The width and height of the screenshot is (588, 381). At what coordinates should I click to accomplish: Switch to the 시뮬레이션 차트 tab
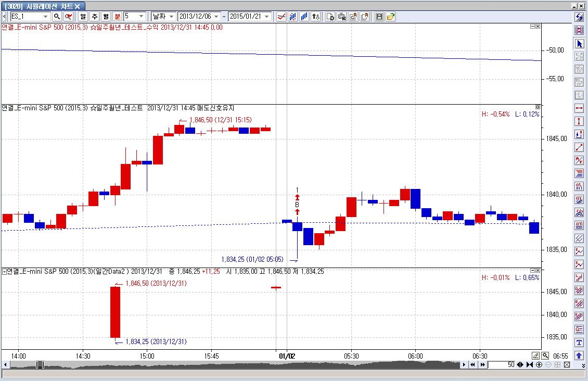point(42,6)
